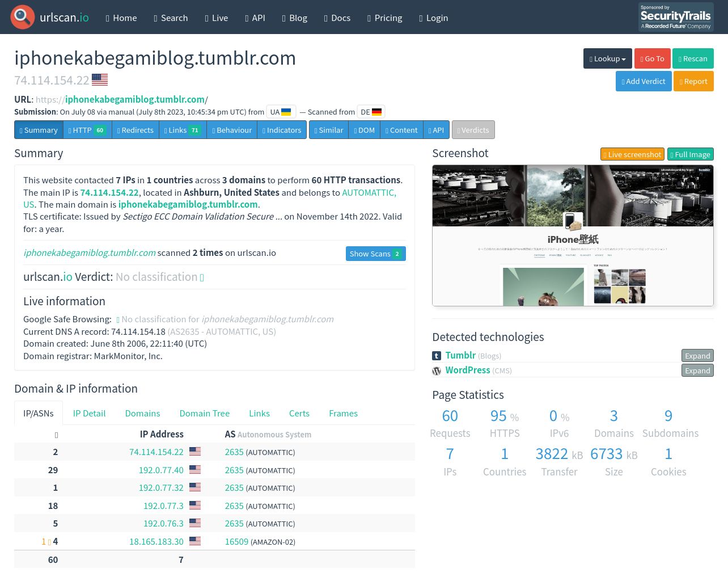Open Live in the navbar
The width and height of the screenshot is (728, 581).
(x=217, y=18)
